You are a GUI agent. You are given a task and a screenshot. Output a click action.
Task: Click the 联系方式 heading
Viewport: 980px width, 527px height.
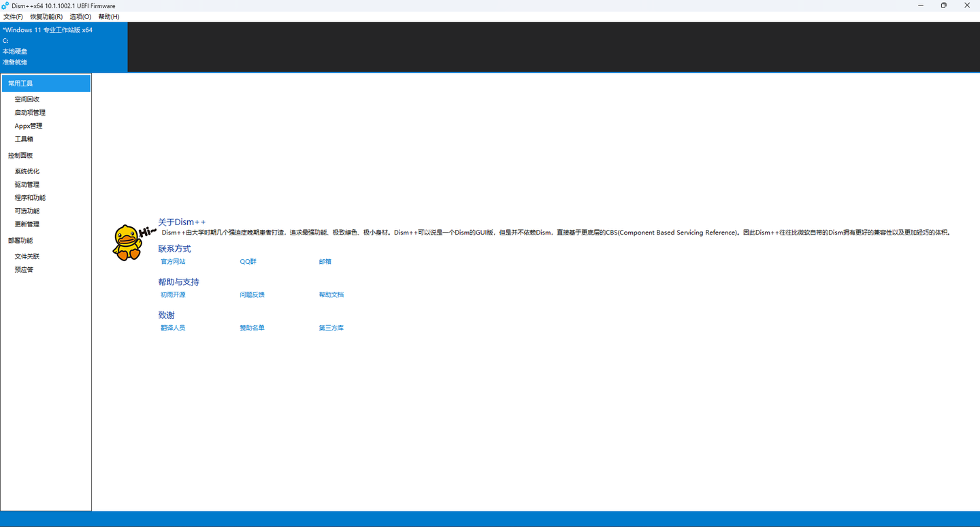pos(175,249)
